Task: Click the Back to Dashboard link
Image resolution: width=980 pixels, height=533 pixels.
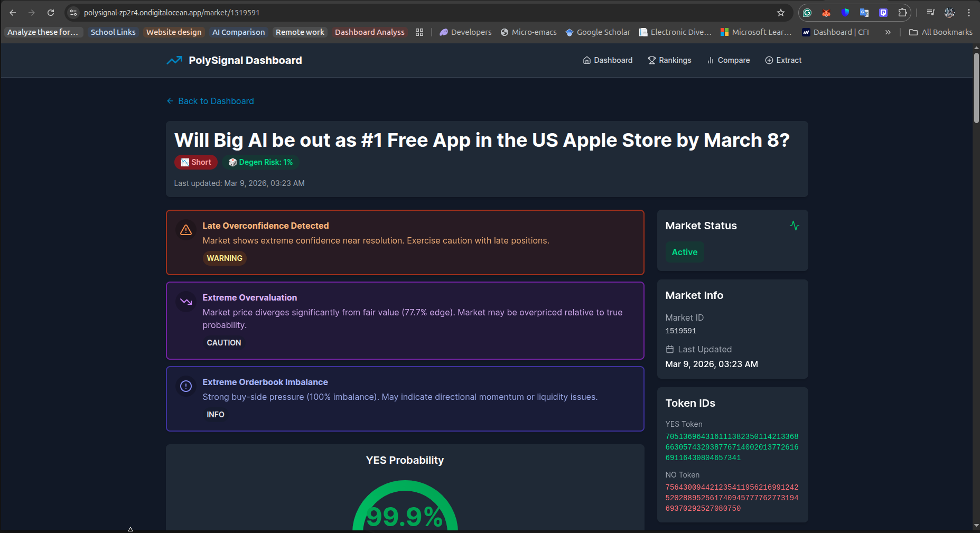Action: (210, 101)
